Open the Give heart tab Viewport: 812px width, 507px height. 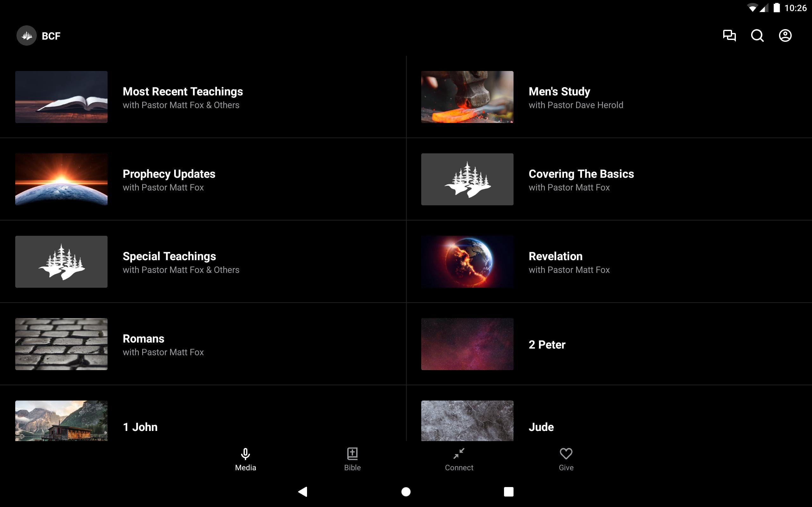(x=566, y=459)
